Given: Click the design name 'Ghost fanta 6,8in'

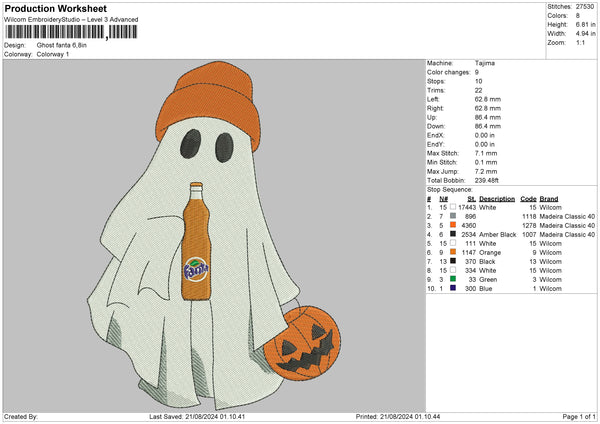Looking at the screenshot, I should pyautogui.click(x=62, y=45).
